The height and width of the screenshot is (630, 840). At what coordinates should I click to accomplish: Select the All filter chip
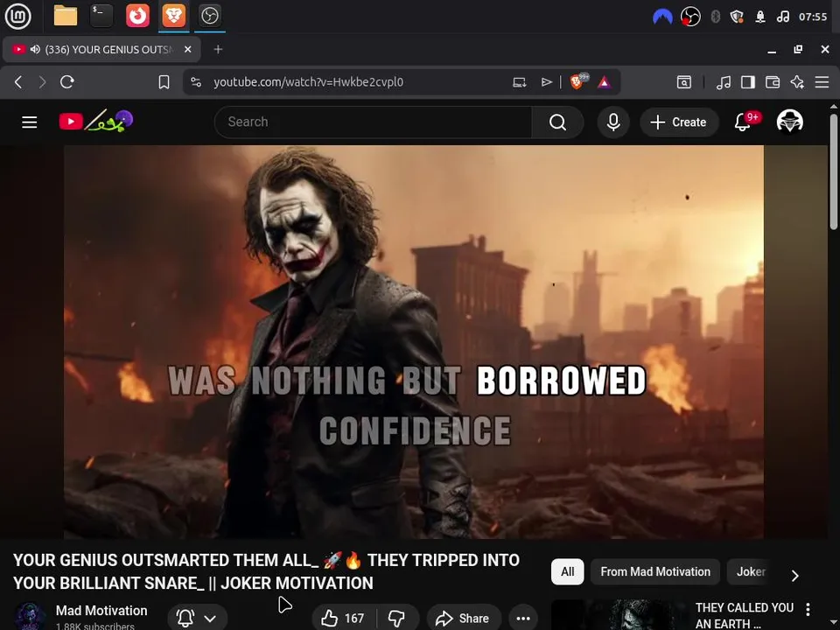pos(567,571)
